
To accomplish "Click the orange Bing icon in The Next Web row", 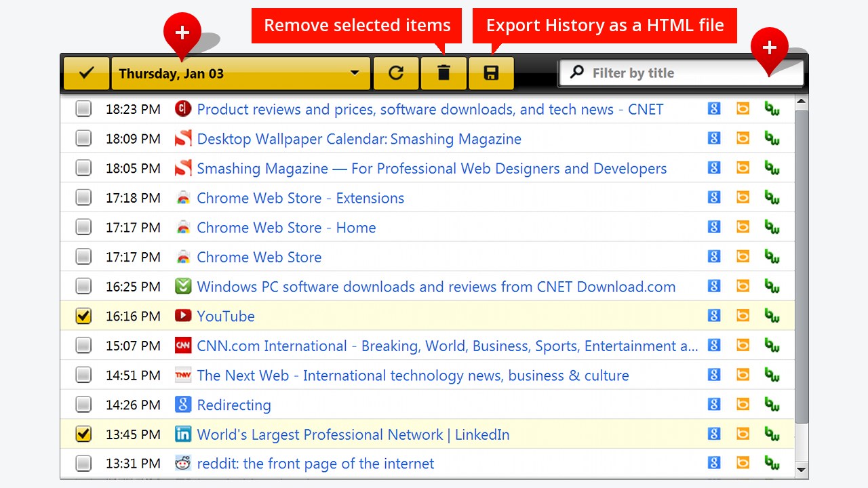I will click(743, 374).
